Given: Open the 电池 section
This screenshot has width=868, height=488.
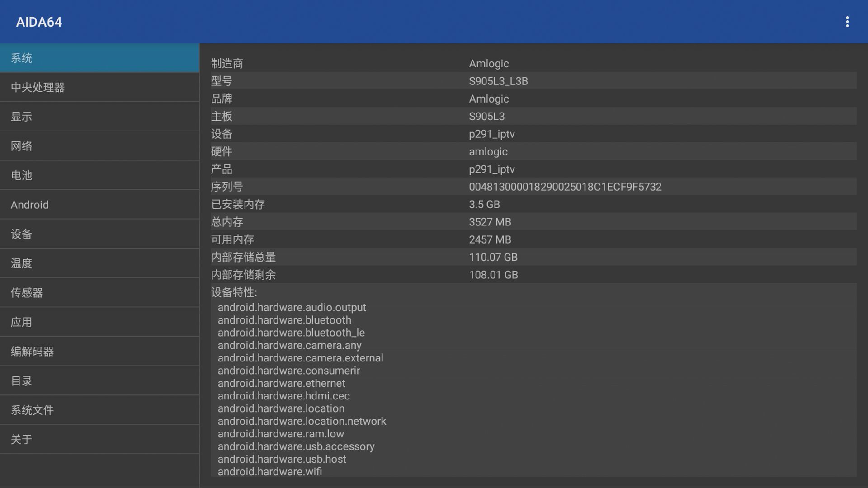Looking at the screenshot, I should click(99, 175).
